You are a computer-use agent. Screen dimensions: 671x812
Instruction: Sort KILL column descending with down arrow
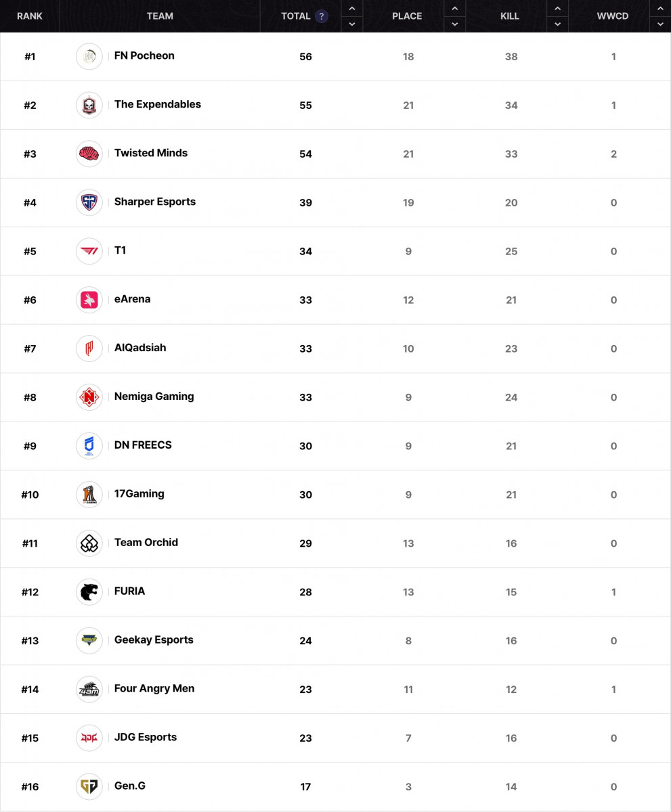[557, 24]
